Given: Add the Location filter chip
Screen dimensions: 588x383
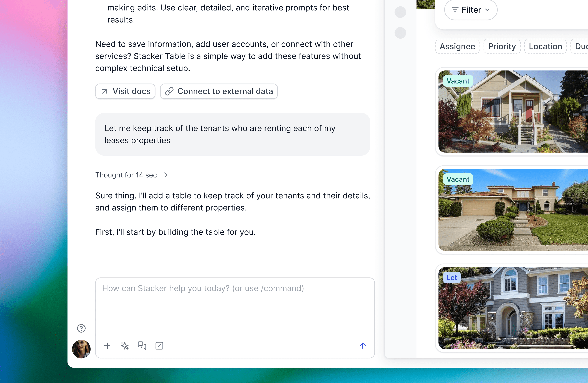Looking at the screenshot, I should (x=545, y=46).
